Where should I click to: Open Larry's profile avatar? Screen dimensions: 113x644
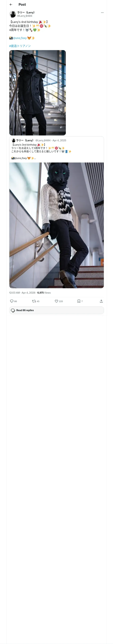[13, 14]
